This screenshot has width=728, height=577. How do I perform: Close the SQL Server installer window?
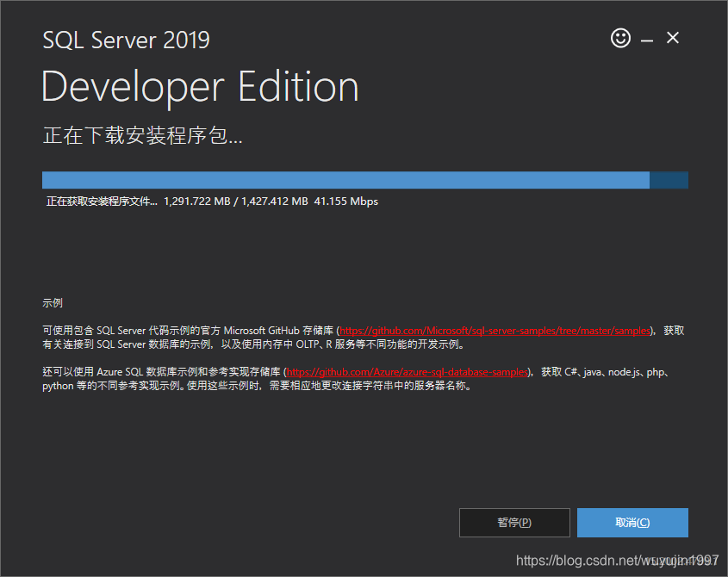pos(673,38)
